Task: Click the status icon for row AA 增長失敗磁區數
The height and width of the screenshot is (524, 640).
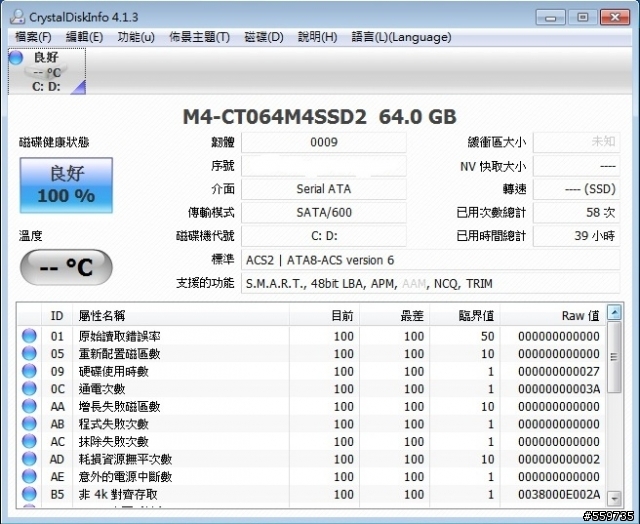Action: 29,406
